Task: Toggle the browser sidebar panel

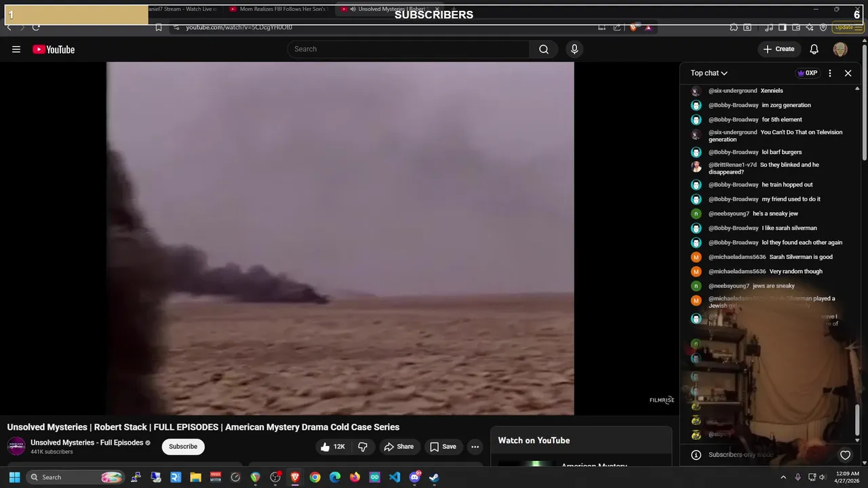Action: click(782, 28)
